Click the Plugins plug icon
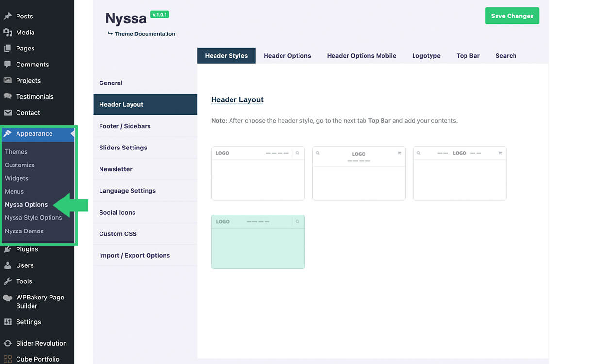This screenshot has height=364, width=614. (8, 249)
